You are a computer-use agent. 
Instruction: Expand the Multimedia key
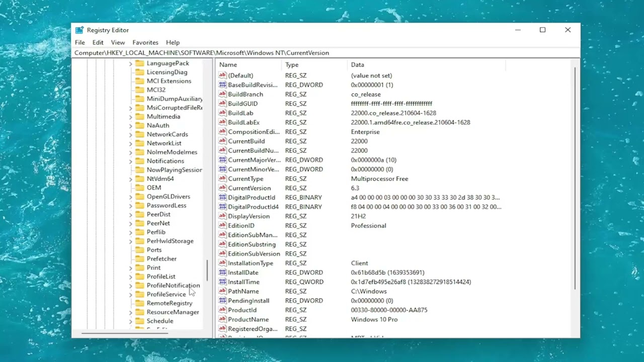coord(130,117)
